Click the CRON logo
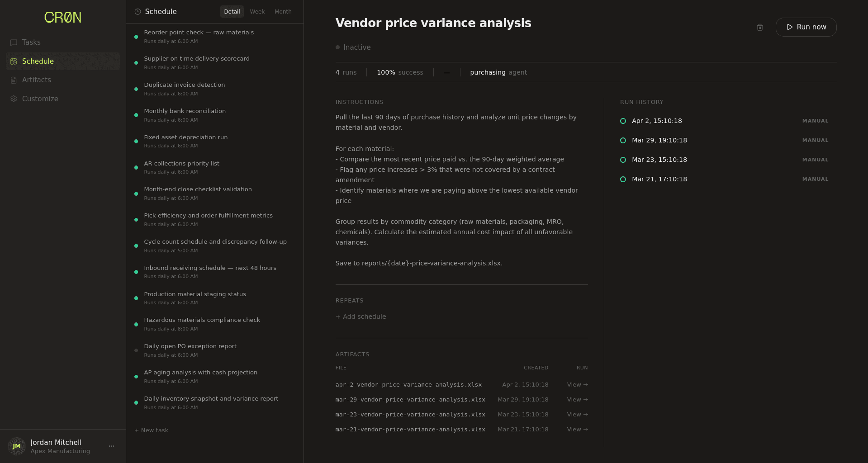 click(63, 18)
